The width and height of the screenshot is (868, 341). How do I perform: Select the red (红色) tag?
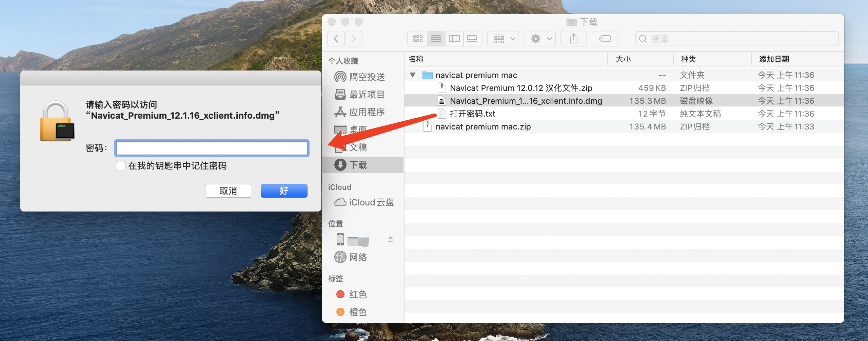point(363,295)
